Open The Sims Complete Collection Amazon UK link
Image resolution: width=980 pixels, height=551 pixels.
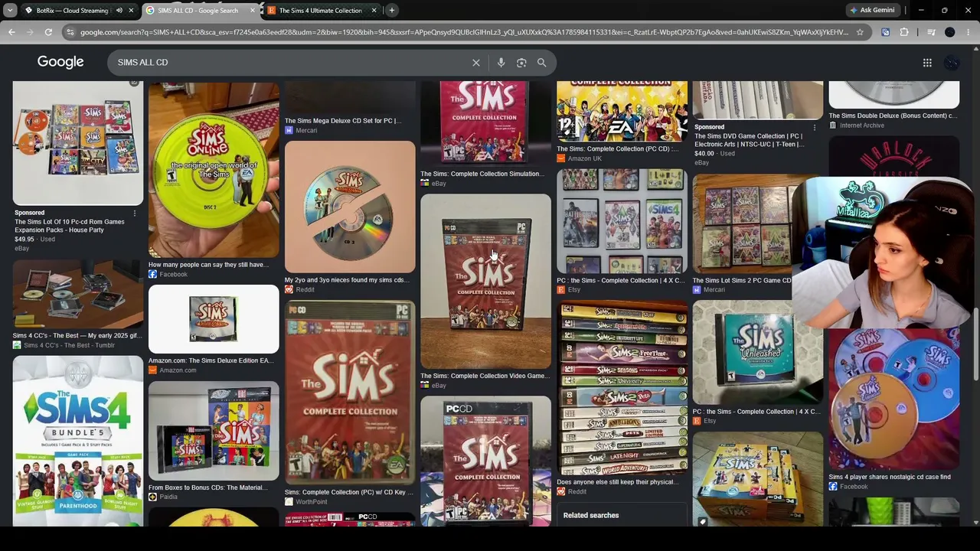point(618,149)
